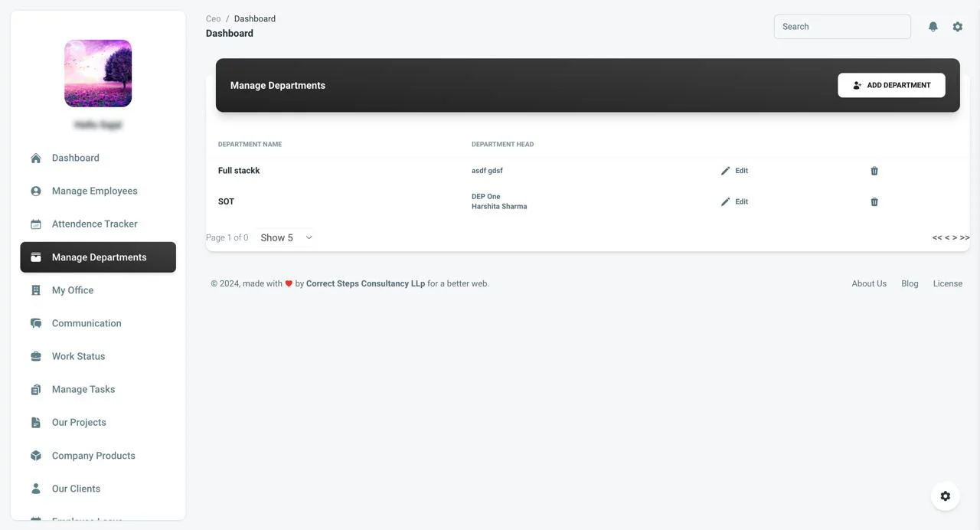980x530 pixels.
Task: Click the profile avatar picture
Action: click(x=98, y=74)
